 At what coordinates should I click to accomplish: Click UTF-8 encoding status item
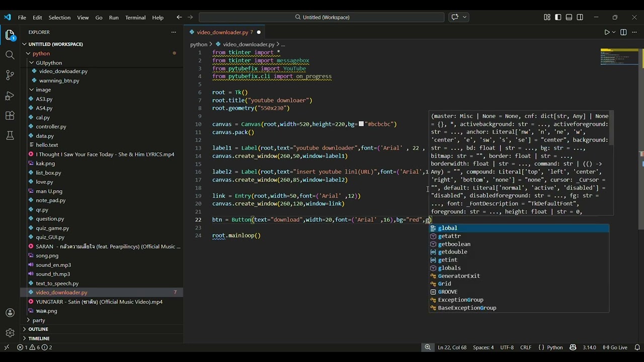click(507, 347)
